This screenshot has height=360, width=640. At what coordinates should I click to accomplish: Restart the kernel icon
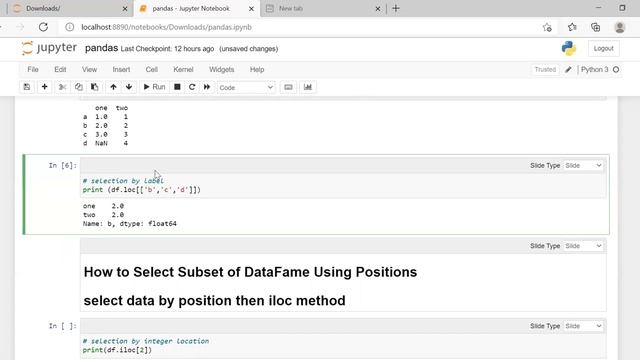click(x=192, y=87)
